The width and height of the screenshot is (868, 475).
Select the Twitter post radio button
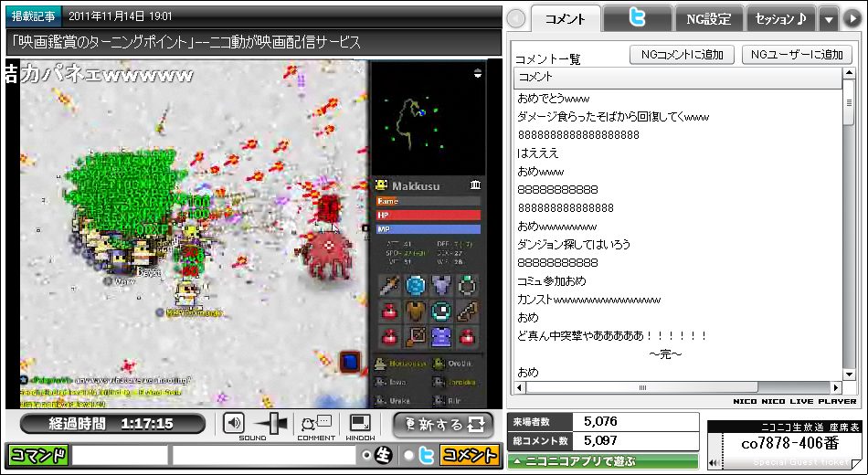409,456
